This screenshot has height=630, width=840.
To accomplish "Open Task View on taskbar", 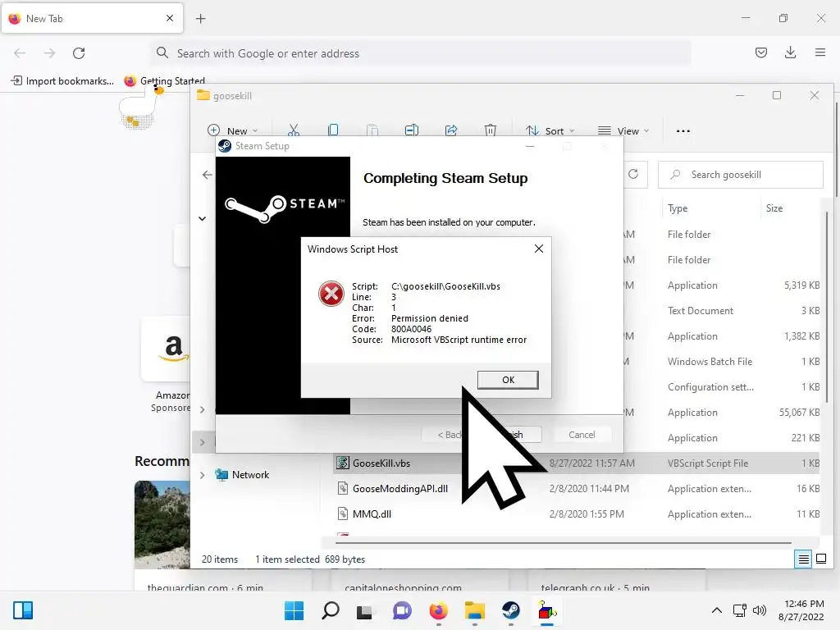I will click(x=364, y=610).
